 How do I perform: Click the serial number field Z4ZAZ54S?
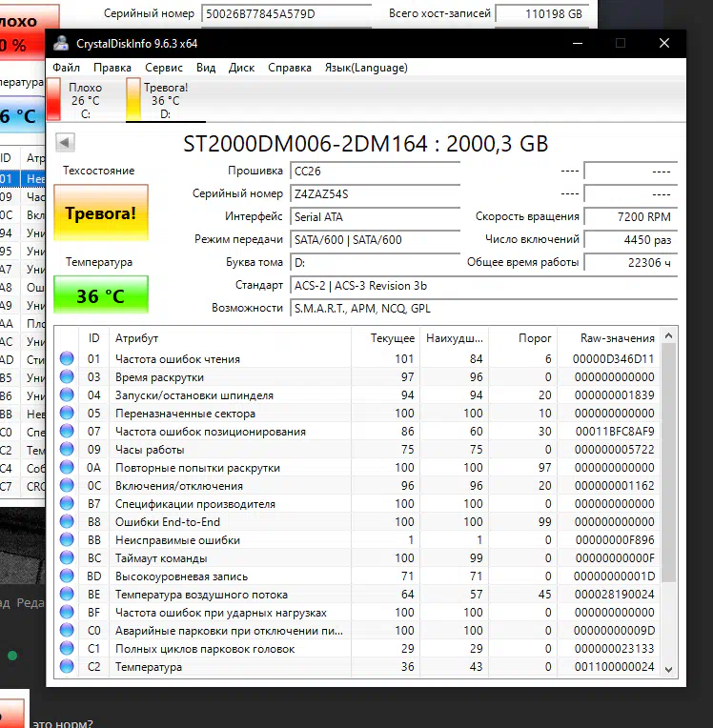point(375,193)
